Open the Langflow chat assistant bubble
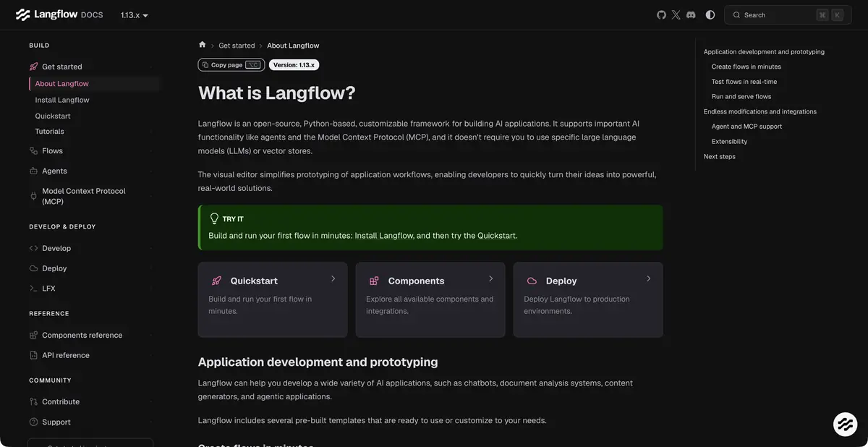Viewport: 868px width, 447px height. click(845, 425)
